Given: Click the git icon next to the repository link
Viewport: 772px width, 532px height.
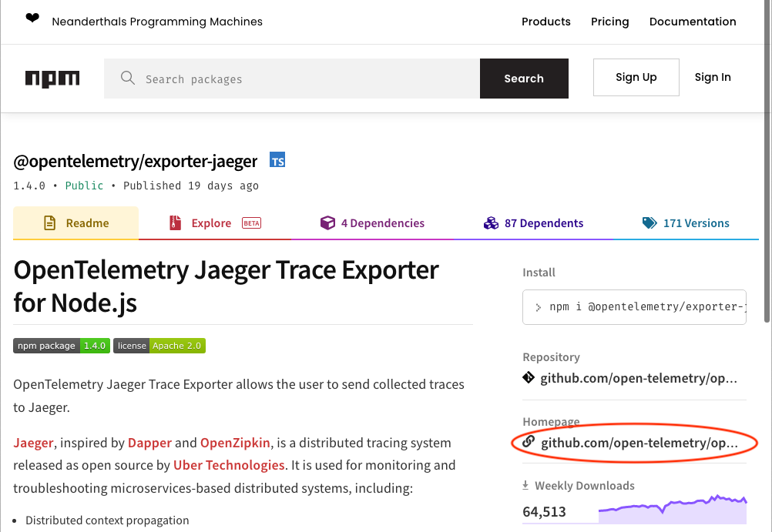Looking at the screenshot, I should click(x=528, y=377).
